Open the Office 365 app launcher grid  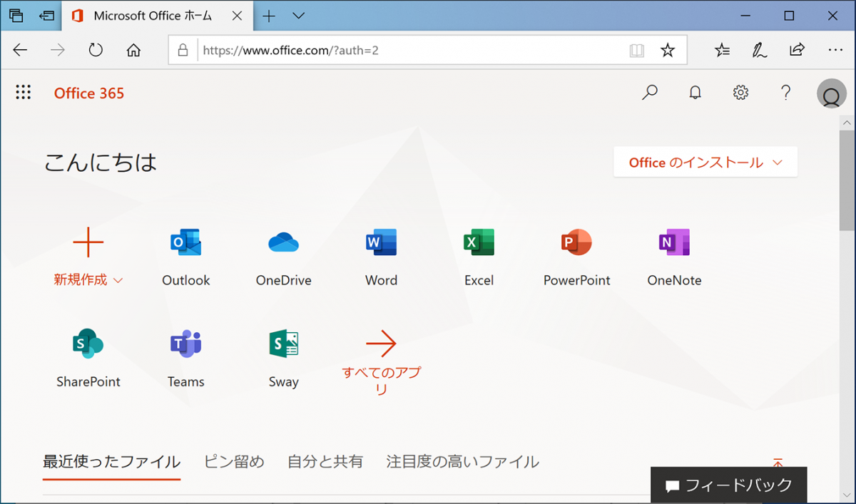click(x=23, y=93)
